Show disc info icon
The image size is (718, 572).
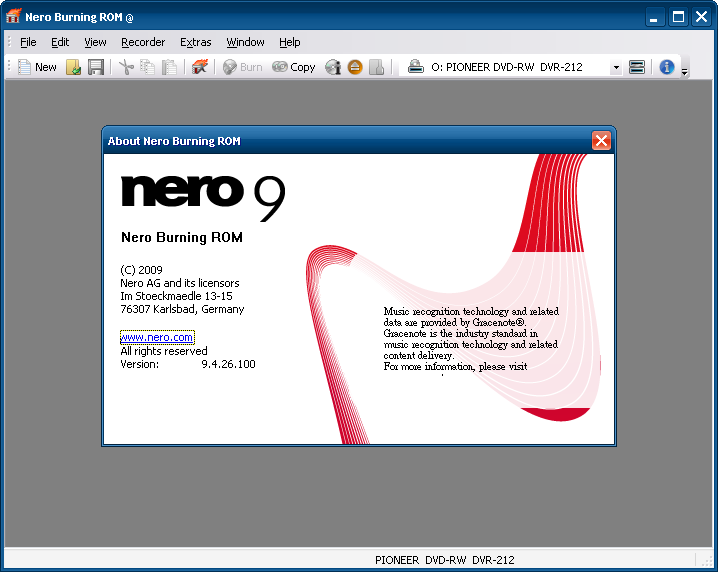[x=333, y=67]
